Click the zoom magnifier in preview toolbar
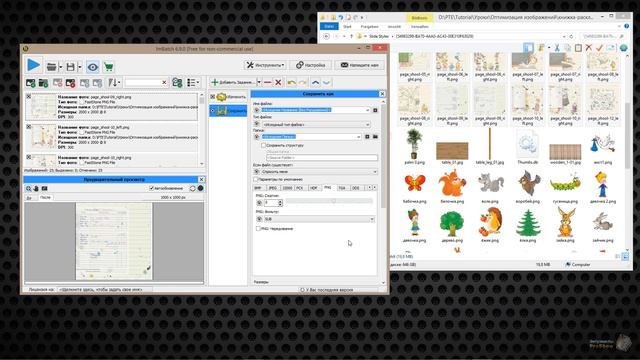 (29, 189)
